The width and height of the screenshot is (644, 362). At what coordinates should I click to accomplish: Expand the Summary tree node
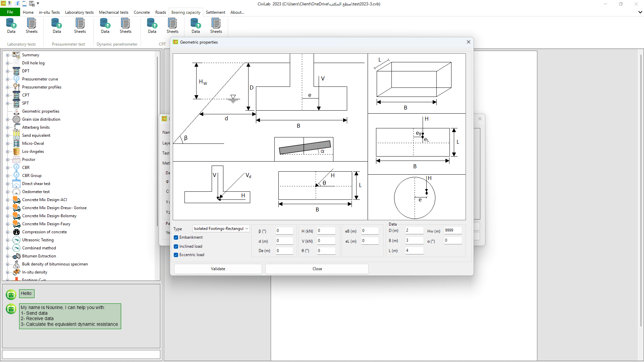tap(7, 55)
